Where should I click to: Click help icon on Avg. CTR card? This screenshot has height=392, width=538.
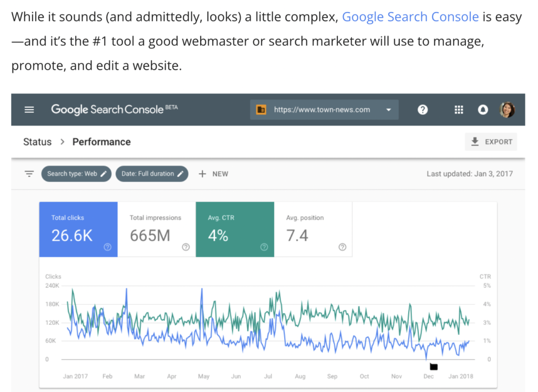click(264, 247)
